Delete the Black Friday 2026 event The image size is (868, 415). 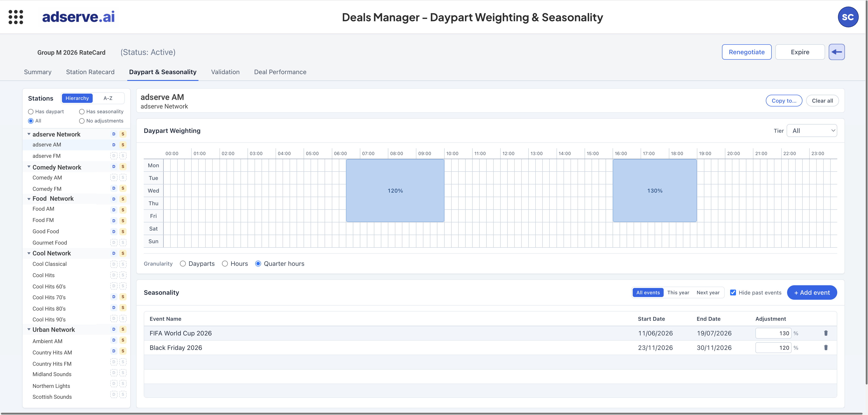tap(826, 347)
